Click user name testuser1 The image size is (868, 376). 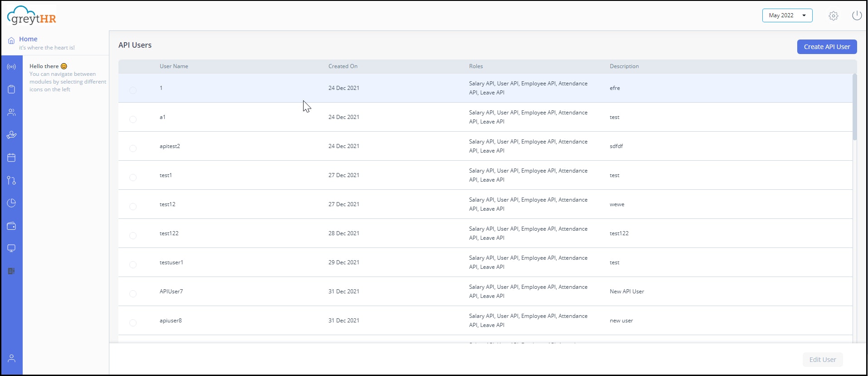(172, 262)
